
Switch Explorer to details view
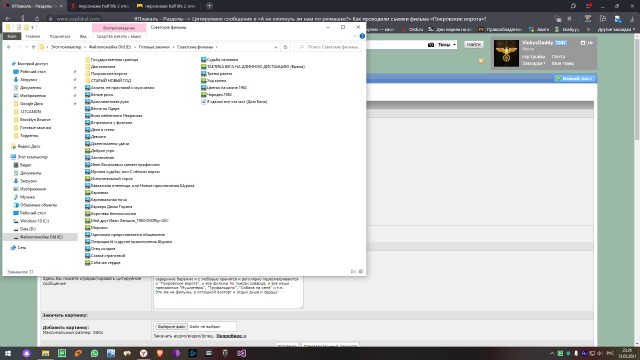pyautogui.click(x=353, y=272)
